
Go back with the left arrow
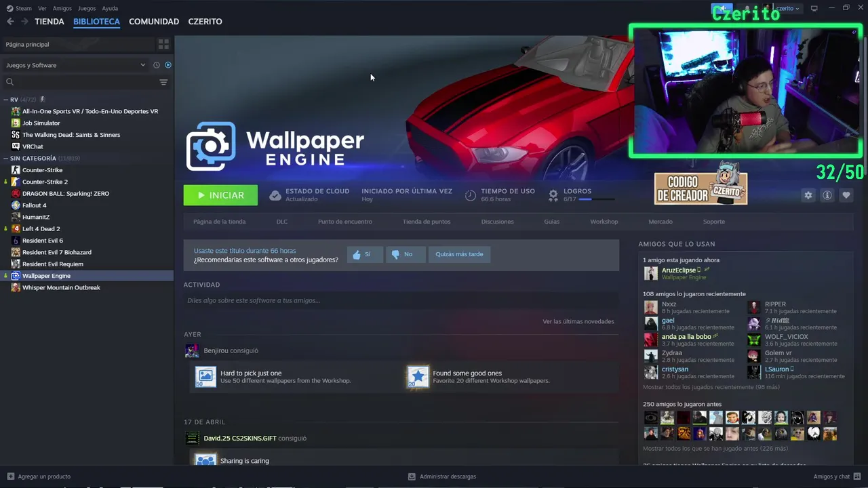tap(10, 22)
